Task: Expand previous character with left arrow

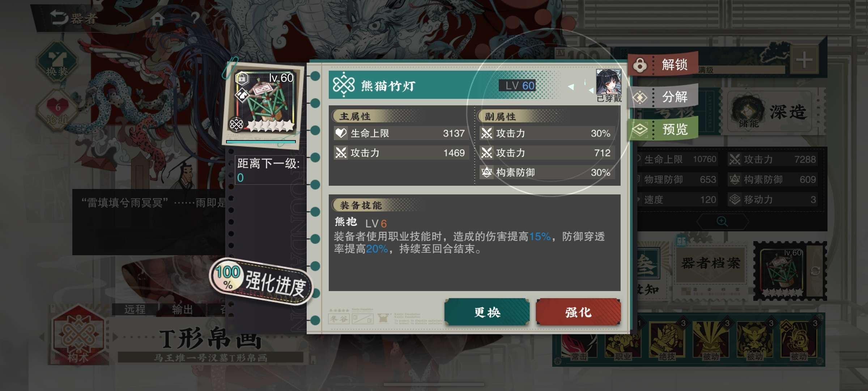Action: tap(42, 337)
